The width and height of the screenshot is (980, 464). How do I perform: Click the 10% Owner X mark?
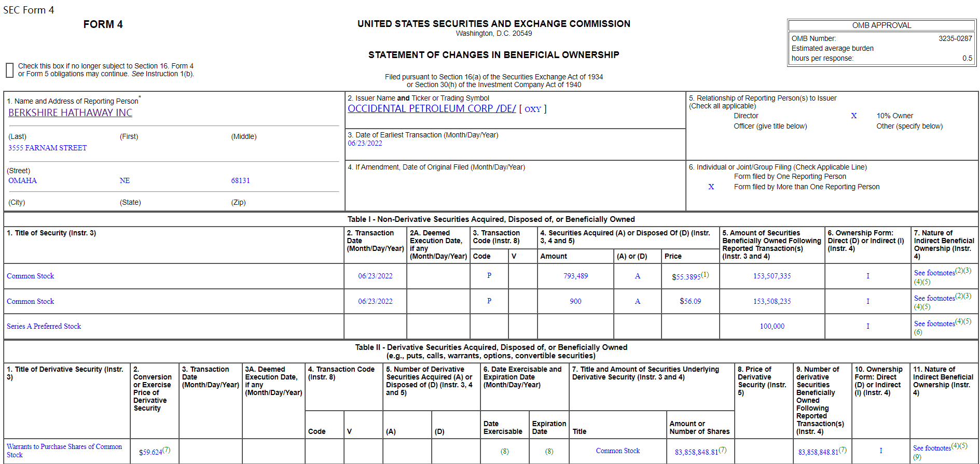pyautogui.click(x=854, y=116)
